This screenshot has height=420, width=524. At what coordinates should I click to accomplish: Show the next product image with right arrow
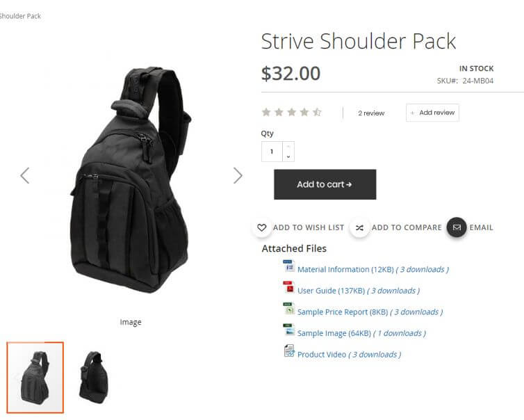[x=238, y=175]
